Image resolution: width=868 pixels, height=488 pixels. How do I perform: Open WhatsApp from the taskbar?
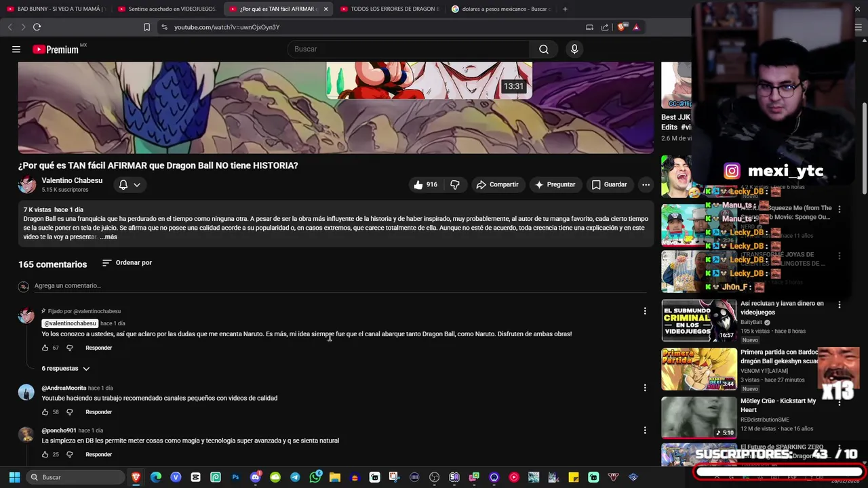(315, 477)
